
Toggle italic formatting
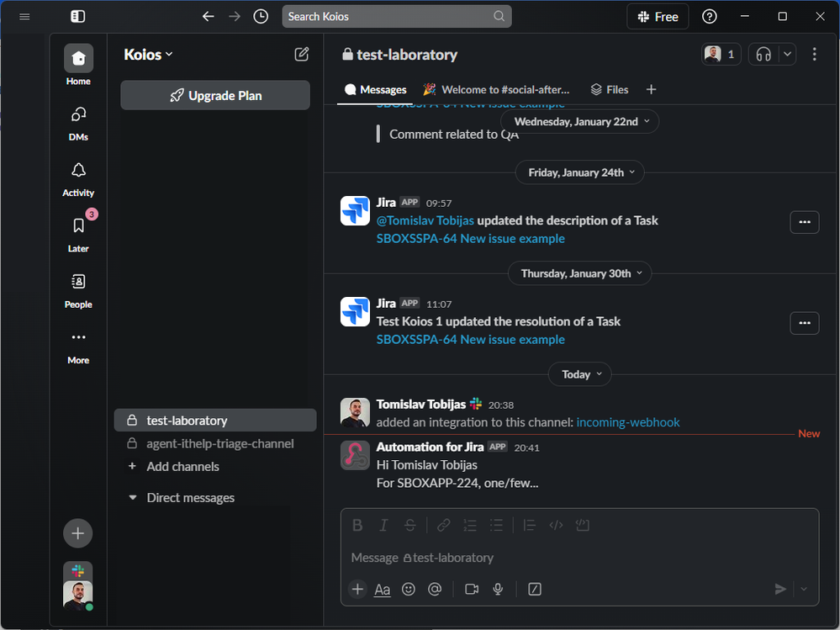pos(383,526)
